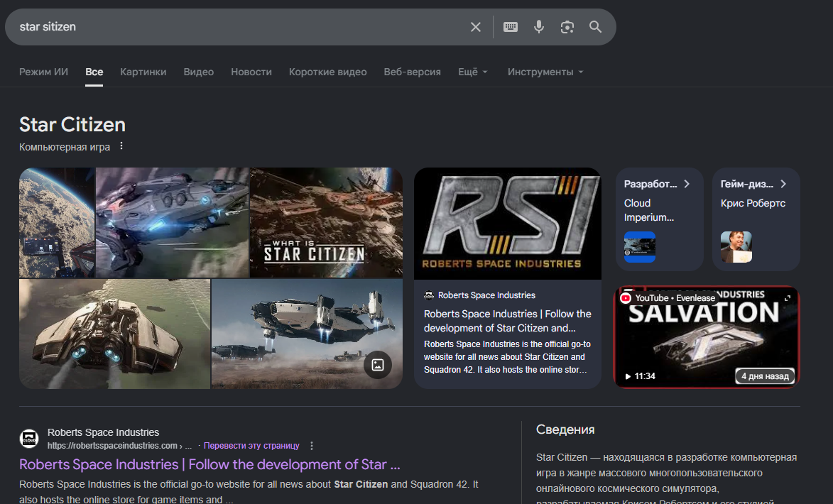Open search by image camera icon
This screenshot has height=504, width=833.
[x=567, y=27]
